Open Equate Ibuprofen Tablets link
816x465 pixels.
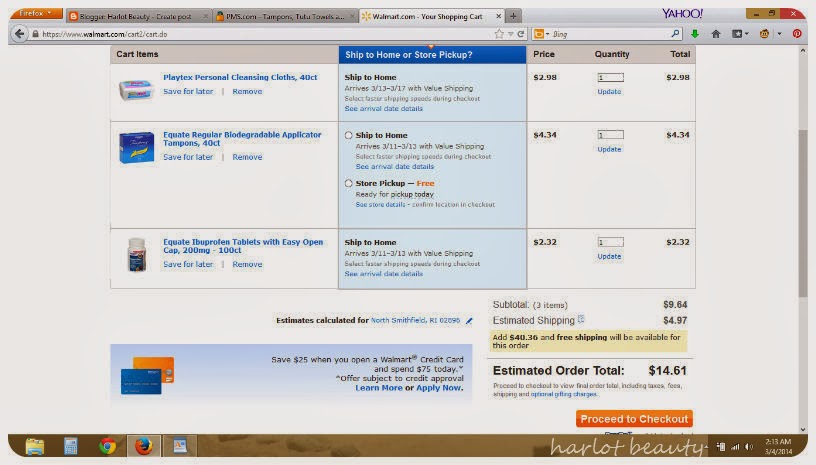243,246
